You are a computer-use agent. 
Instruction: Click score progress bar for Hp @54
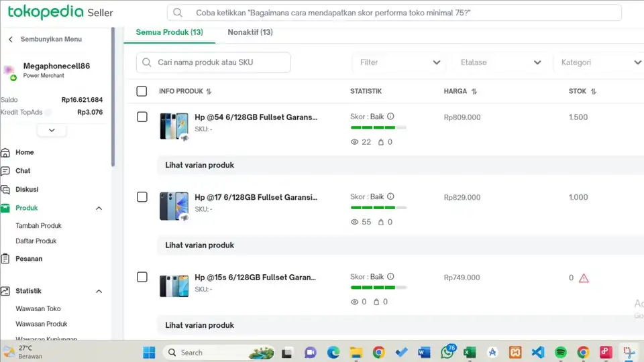(x=378, y=127)
